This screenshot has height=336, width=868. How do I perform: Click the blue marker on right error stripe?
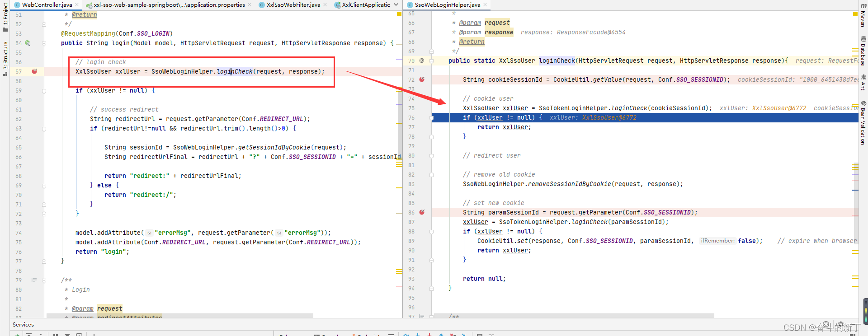coord(855,190)
